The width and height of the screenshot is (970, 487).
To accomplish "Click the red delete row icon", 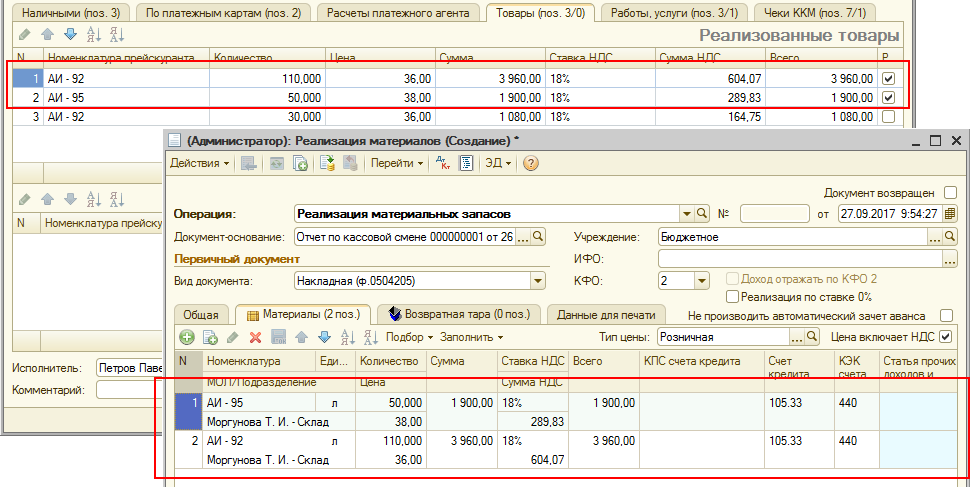I will click(x=255, y=338).
